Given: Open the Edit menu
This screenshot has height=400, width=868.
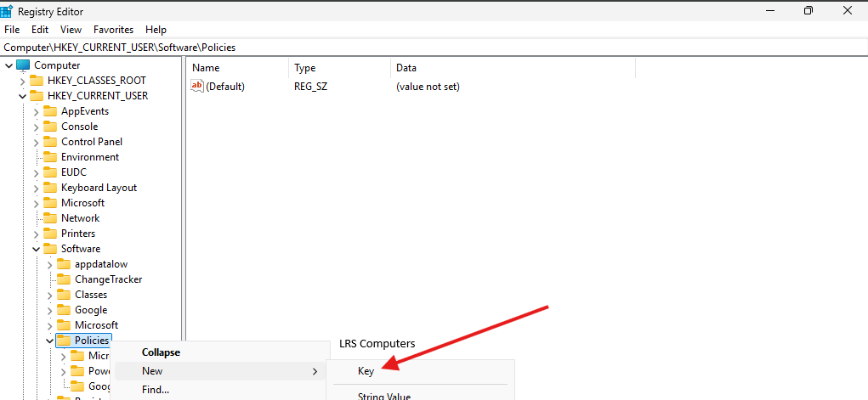Looking at the screenshot, I should (x=40, y=30).
